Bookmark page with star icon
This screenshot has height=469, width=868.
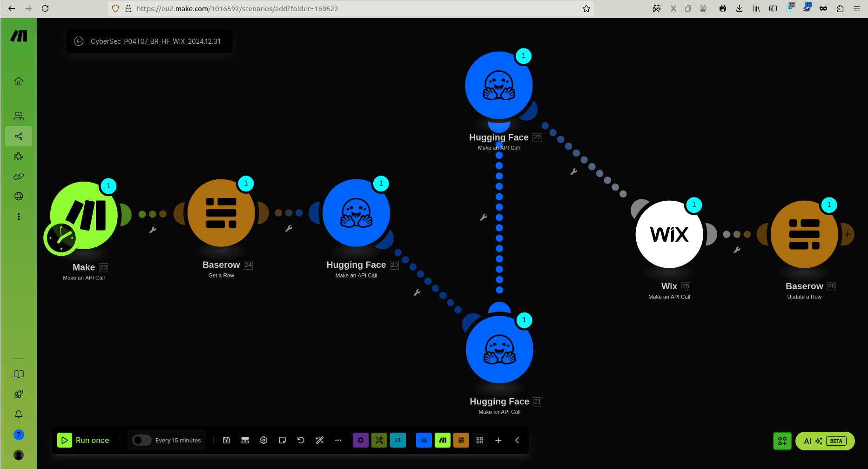tap(586, 8)
